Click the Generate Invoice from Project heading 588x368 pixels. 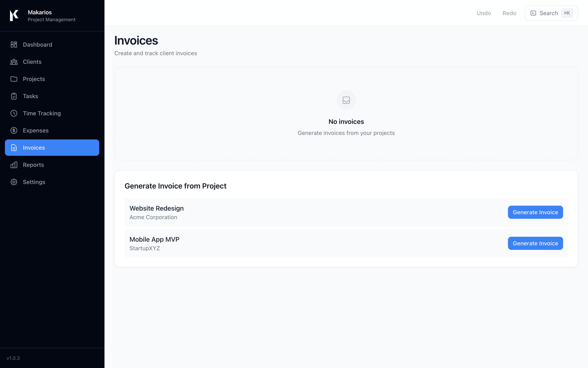175,186
